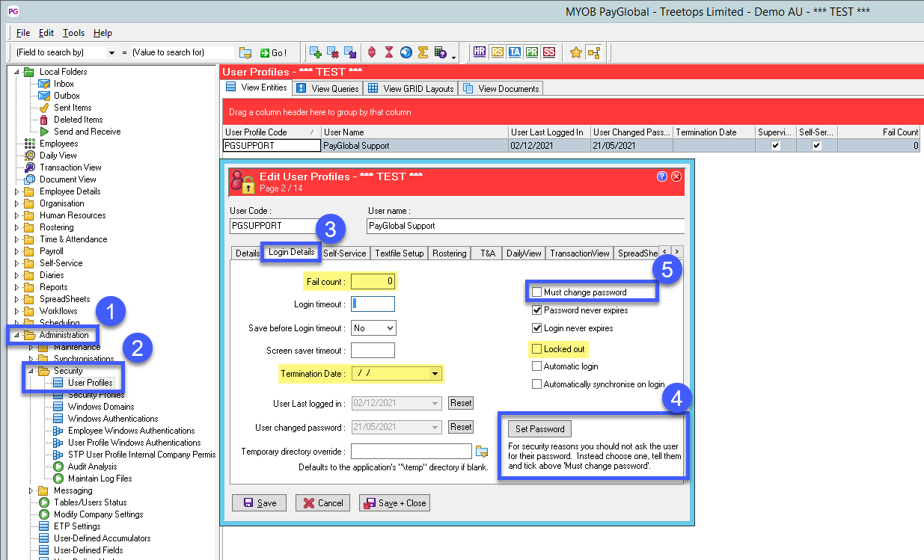This screenshot has height=560, width=924.
Task: Click the SS self-service module icon
Action: (x=550, y=52)
